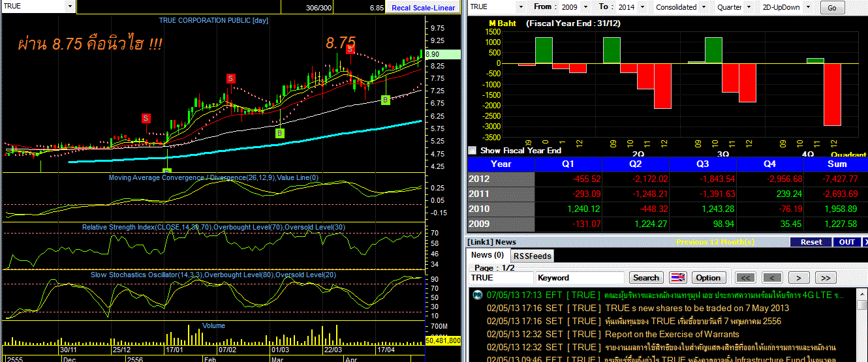Click the Previous 12 Month(s) label
The width and height of the screenshot is (868, 362).
coord(715,242)
